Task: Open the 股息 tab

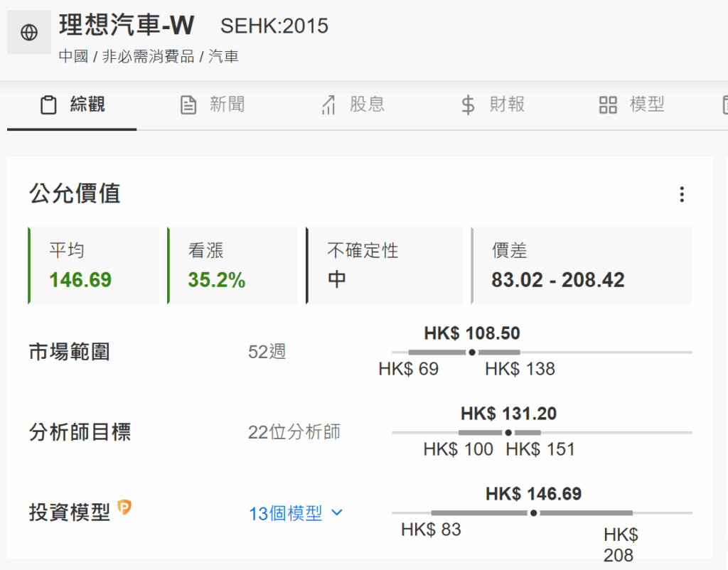Action: pyautogui.click(x=353, y=104)
